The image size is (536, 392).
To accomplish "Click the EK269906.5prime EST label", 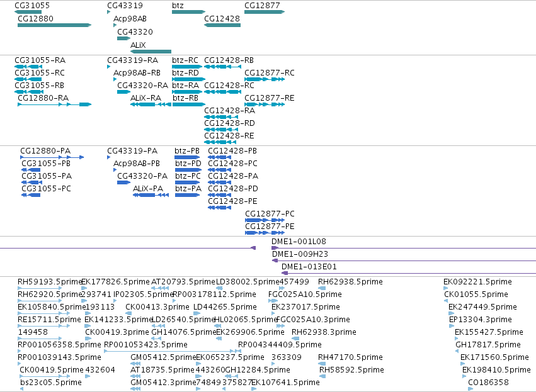I will tap(250, 333).
